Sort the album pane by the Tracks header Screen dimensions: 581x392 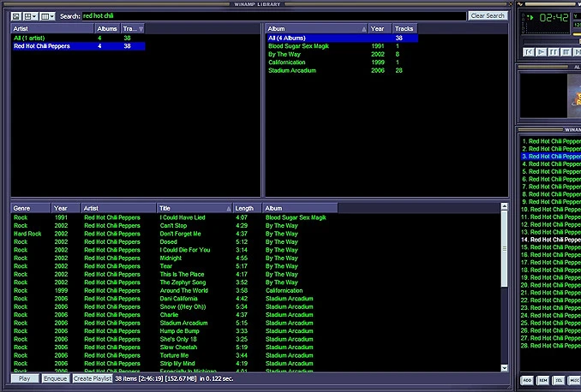coord(405,28)
